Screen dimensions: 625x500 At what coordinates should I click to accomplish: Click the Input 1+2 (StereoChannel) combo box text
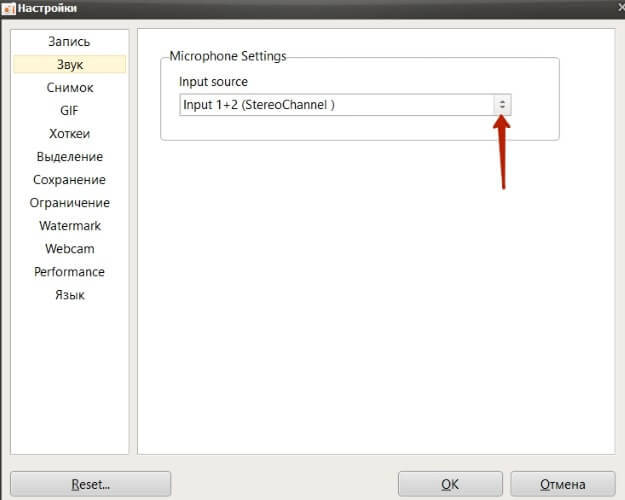point(259,105)
